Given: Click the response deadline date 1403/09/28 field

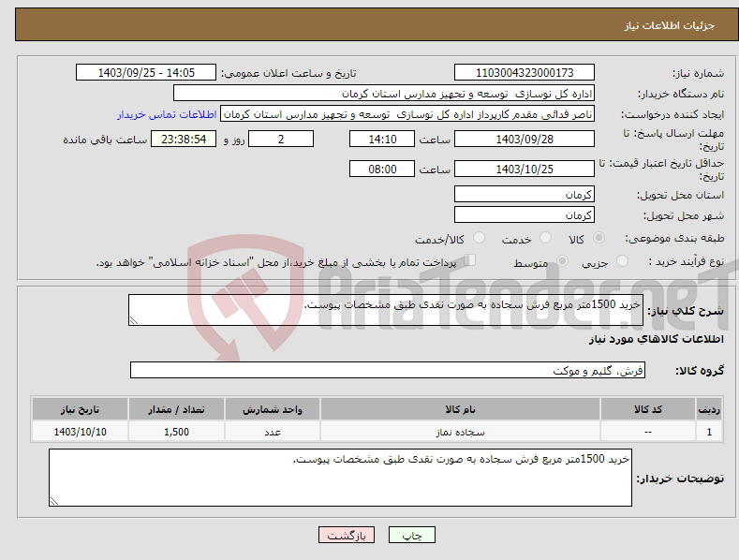Looking at the screenshot, I should click(x=525, y=139).
